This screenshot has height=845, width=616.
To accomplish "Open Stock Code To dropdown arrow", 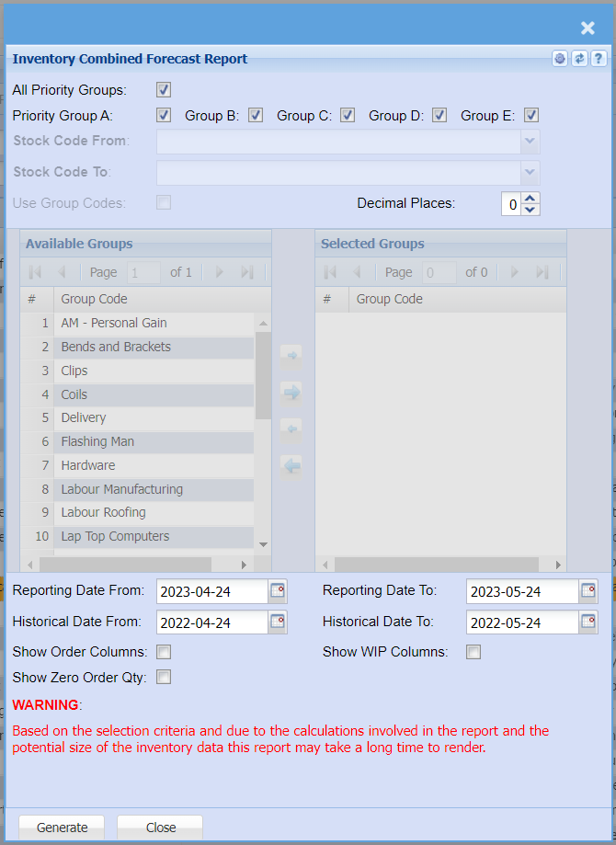I will pyautogui.click(x=530, y=173).
